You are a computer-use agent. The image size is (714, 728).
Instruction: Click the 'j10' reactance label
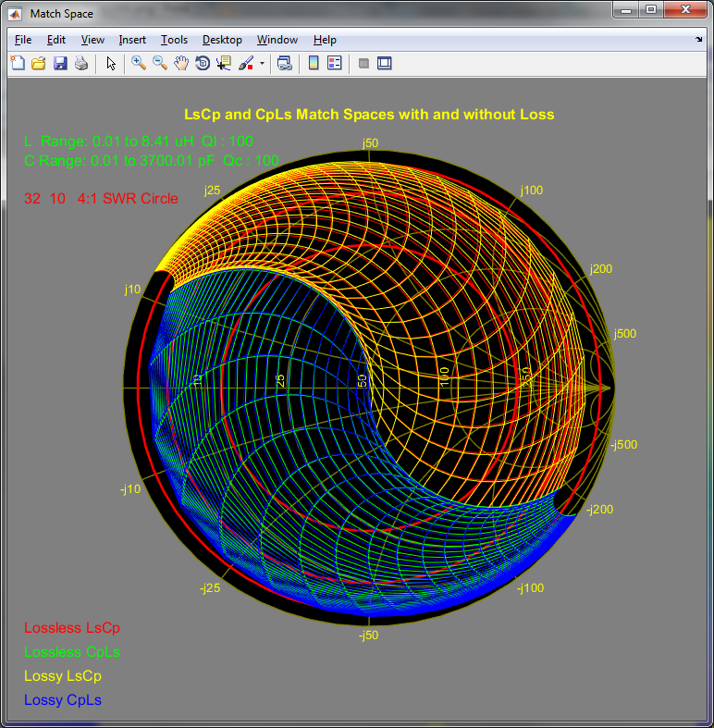[x=132, y=290]
